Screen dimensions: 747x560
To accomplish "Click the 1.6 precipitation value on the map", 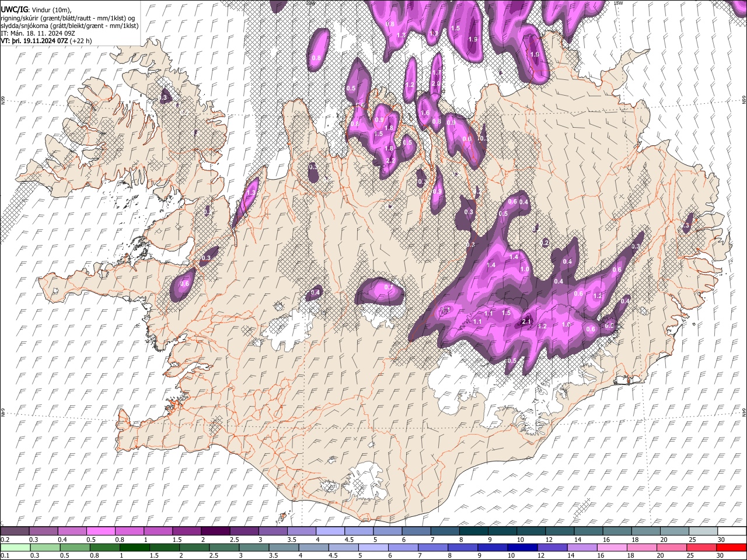I will (425, 113).
